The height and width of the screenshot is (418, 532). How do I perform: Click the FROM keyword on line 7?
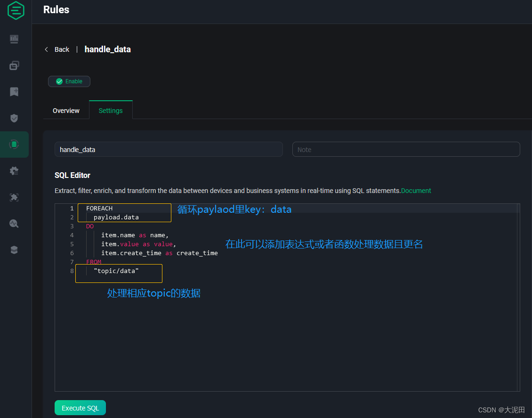tap(94, 262)
